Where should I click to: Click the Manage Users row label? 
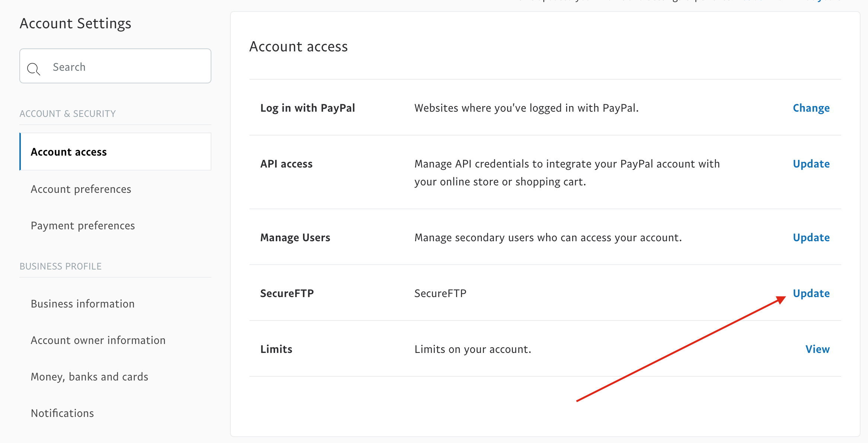(x=295, y=238)
